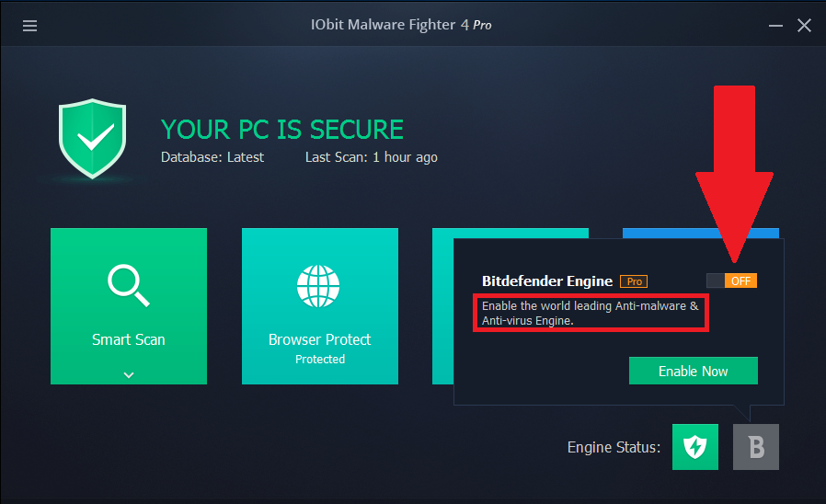Viewport: 826px width, 504px height.
Task: Toggle the Bitdefender Engine OFF switch
Action: pos(731,281)
